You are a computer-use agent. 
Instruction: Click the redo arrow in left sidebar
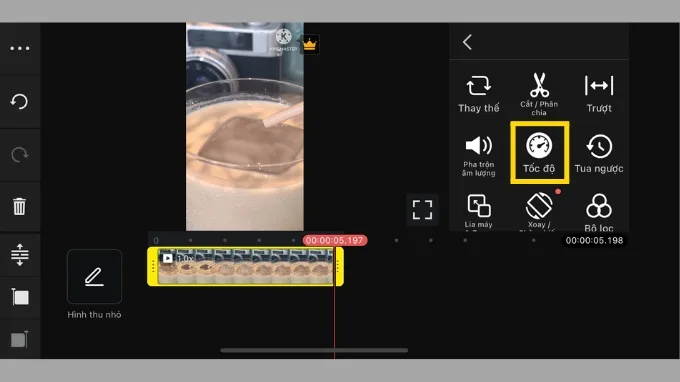click(19, 154)
